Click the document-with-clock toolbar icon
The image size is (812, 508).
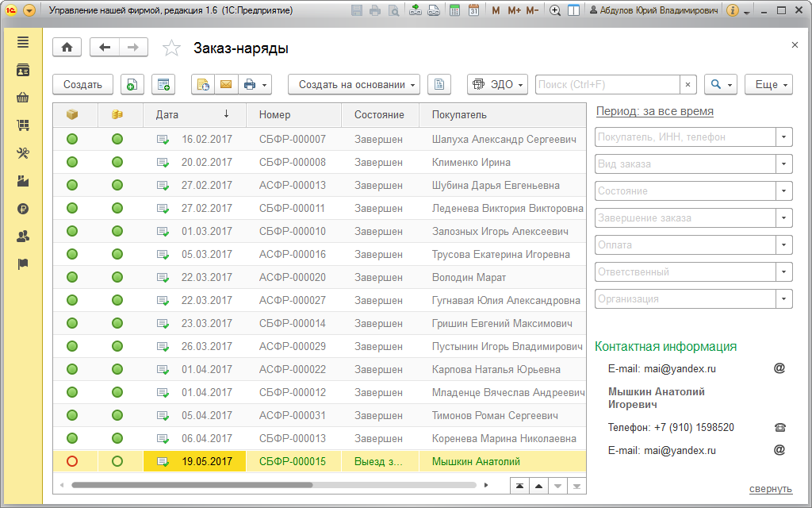202,84
